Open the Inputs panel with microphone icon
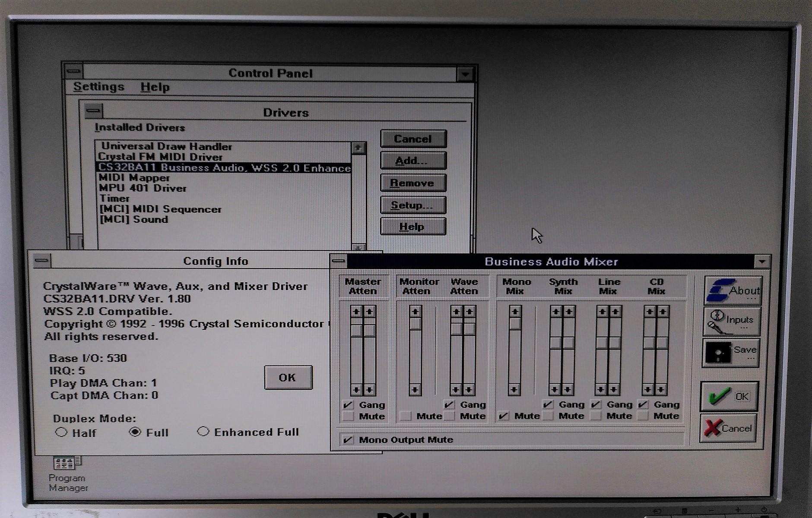 click(732, 322)
